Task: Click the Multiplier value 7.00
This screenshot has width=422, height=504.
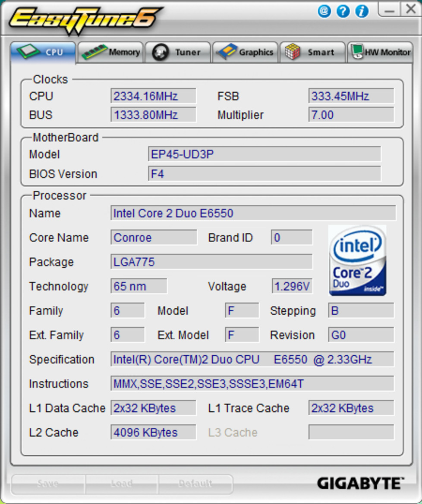Action: [351, 115]
